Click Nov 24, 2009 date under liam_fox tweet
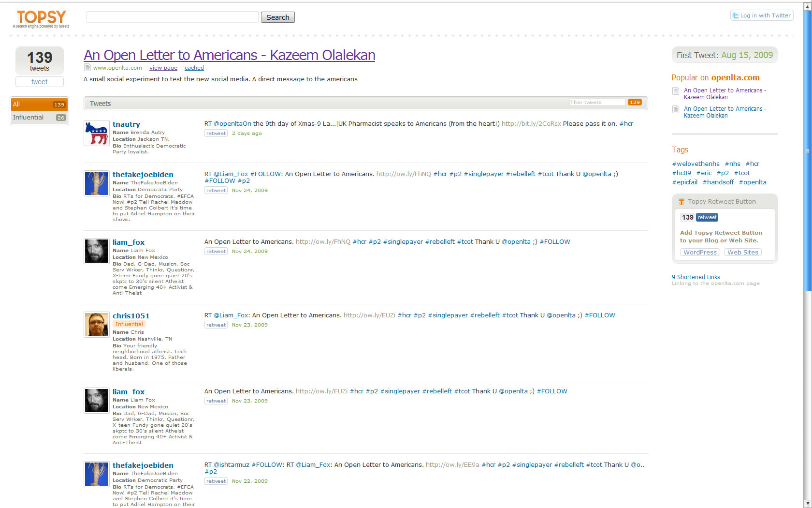812x508 pixels. click(x=249, y=252)
